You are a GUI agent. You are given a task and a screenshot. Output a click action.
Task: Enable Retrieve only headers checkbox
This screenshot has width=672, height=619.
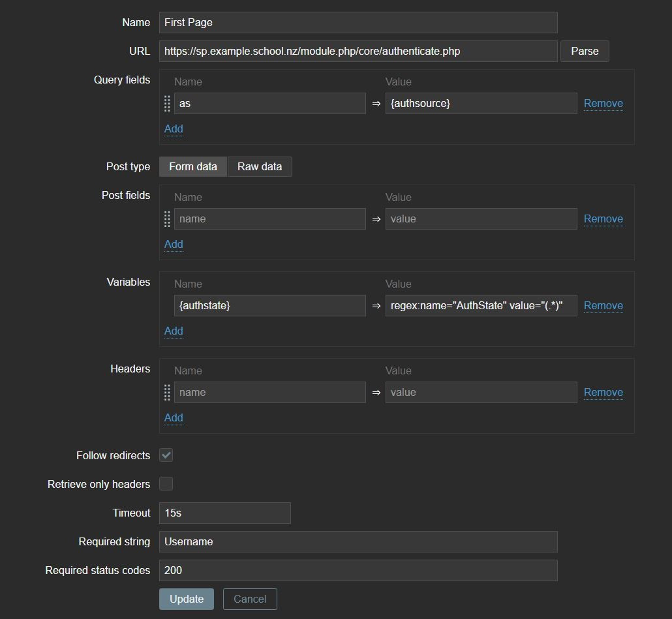point(166,484)
